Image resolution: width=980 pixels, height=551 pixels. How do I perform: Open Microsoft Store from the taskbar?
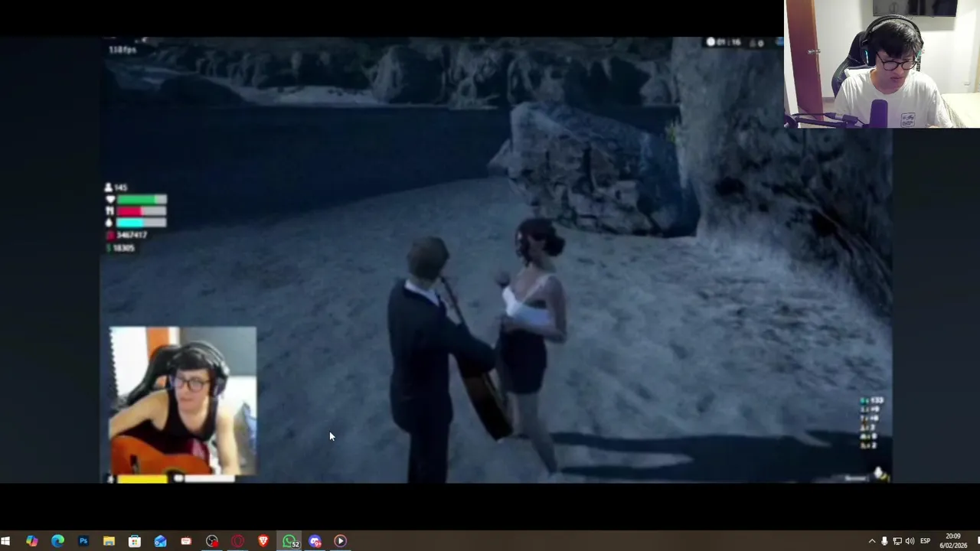[x=135, y=541]
